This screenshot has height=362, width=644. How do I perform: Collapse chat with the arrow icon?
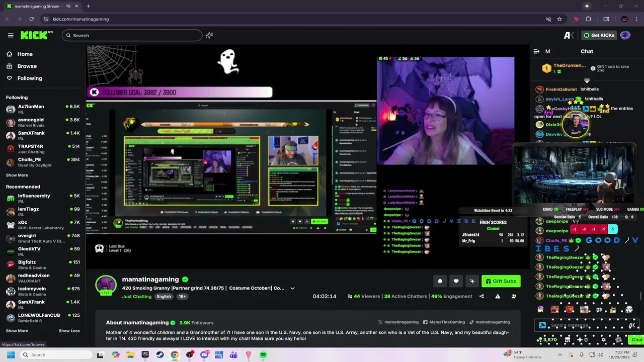536,51
